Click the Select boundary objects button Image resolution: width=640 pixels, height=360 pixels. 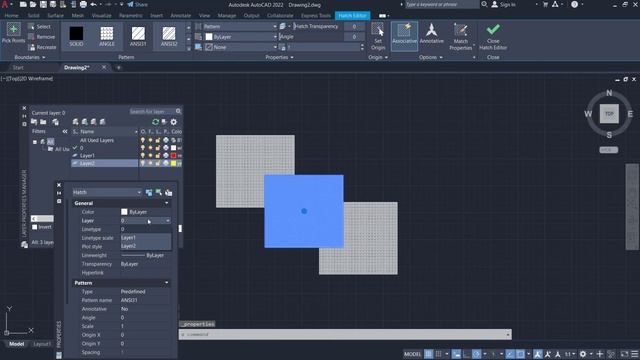[x=40, y=27]
